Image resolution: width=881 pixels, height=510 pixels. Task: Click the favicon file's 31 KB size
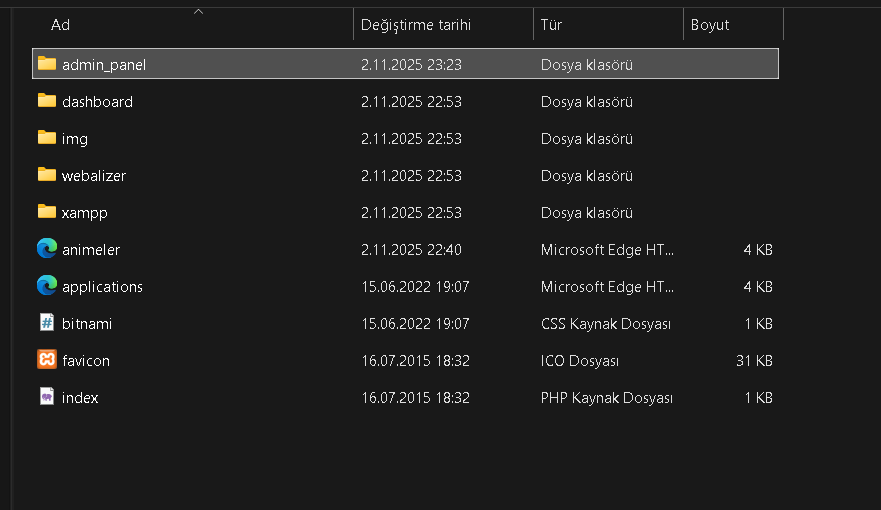coord(754,360)
